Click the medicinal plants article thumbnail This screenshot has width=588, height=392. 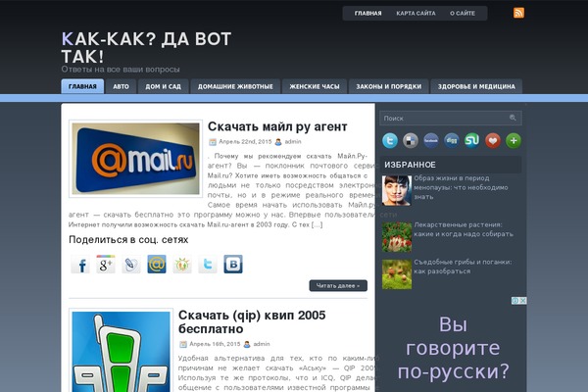tap(397, 237)
